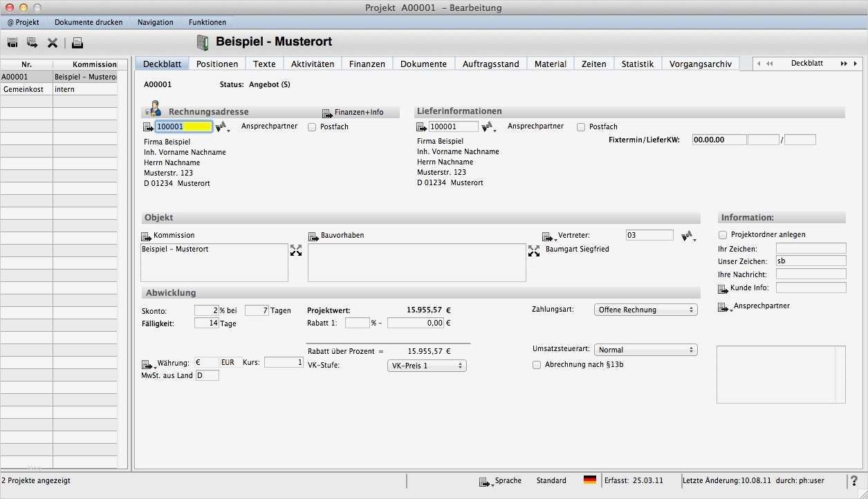
Task: Switch to the Positionen tab
Action: pyautogui.click(x=217, y=64)
